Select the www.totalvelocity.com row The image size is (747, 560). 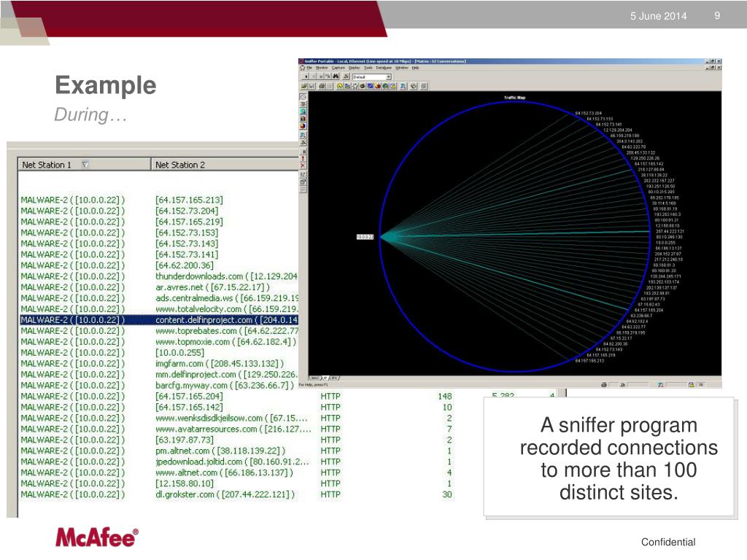(159, 309)
